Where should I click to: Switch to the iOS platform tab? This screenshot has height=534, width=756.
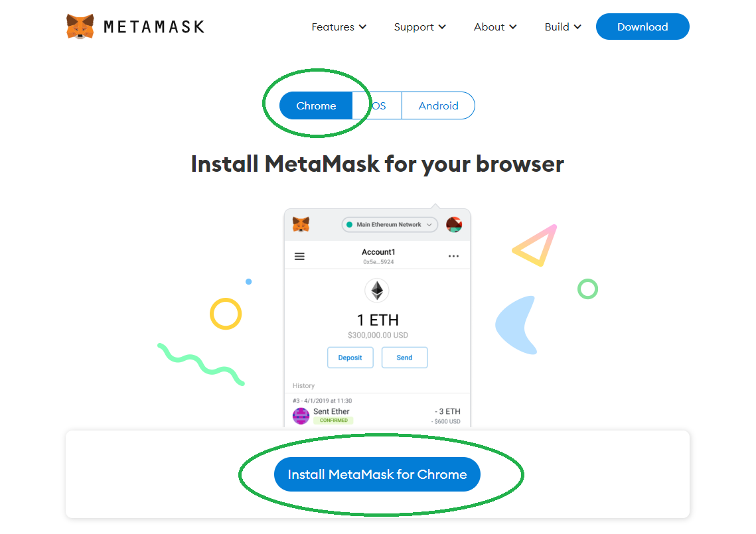pos(377,105)
